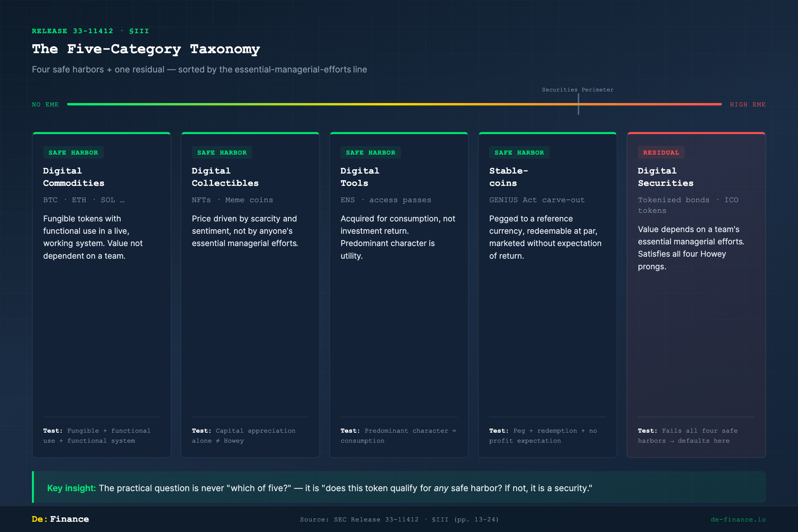Select the Digital Tools card title
The height and width of the screenshot is (532, 798).
pos(359,177)
